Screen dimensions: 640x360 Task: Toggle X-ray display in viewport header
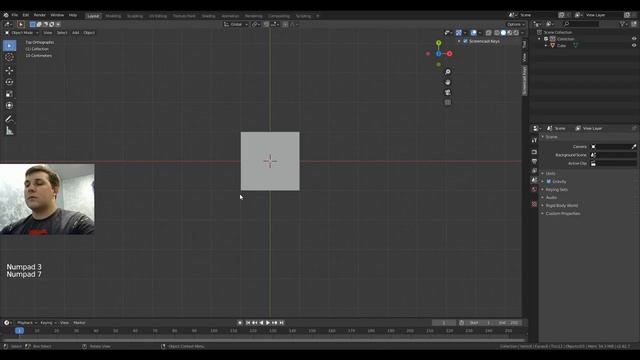tap(489, 33)
